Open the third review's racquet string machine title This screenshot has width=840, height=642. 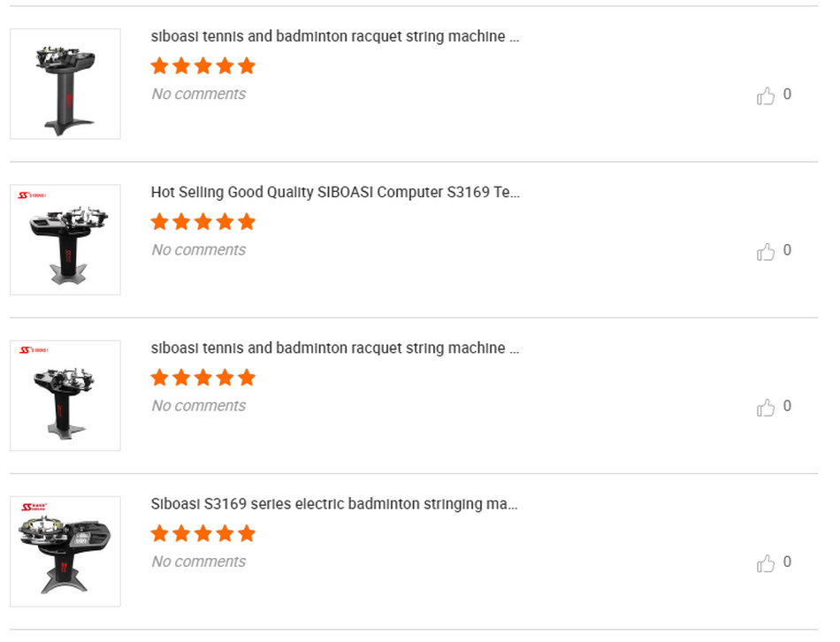pos(335,348)
